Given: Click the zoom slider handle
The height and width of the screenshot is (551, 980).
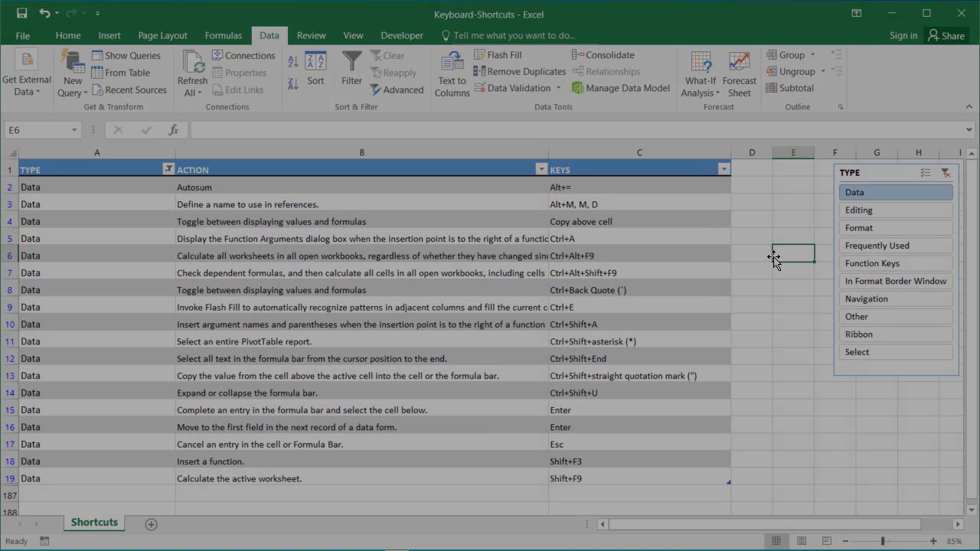Looking at the screenshot, I should click(883, 541).
